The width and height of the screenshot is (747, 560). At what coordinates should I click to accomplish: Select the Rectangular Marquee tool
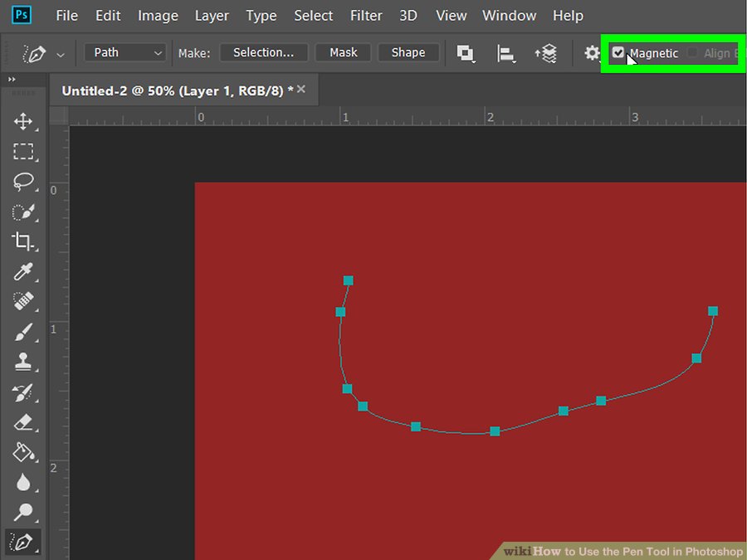23,152
